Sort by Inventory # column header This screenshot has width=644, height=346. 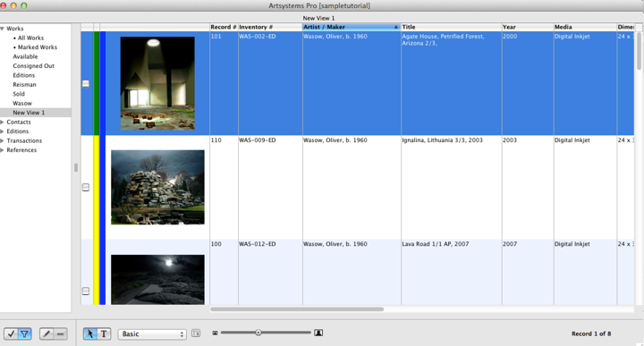pos(270,27)
